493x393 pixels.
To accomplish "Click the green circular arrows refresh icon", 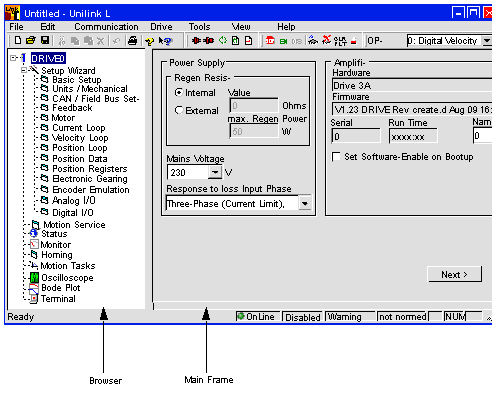I will pos(223,41).
